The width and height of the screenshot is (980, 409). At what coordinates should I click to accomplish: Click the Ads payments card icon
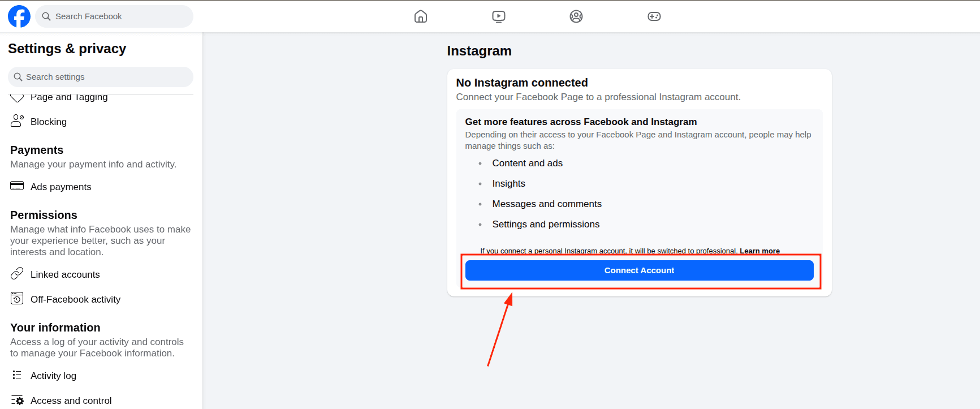17,186
